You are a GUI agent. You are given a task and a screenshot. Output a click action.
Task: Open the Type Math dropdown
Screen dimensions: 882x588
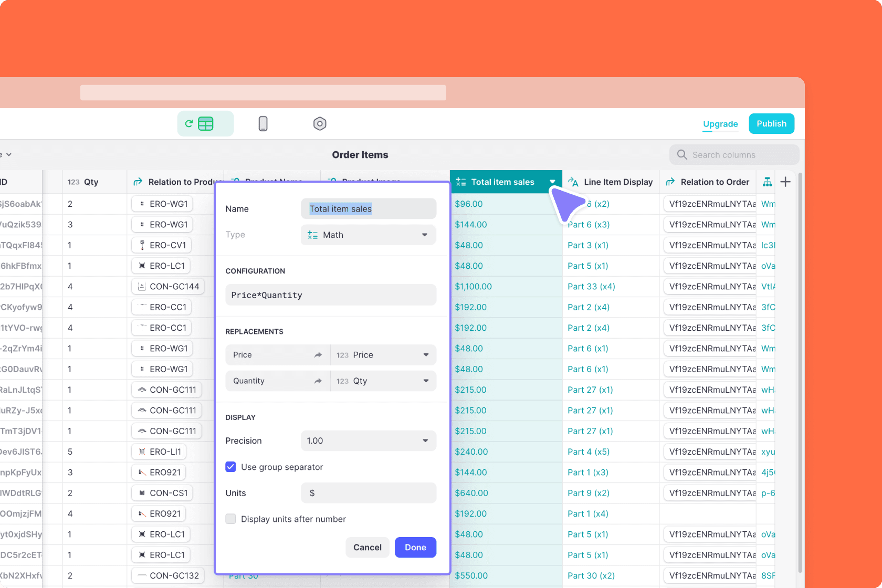369,235
